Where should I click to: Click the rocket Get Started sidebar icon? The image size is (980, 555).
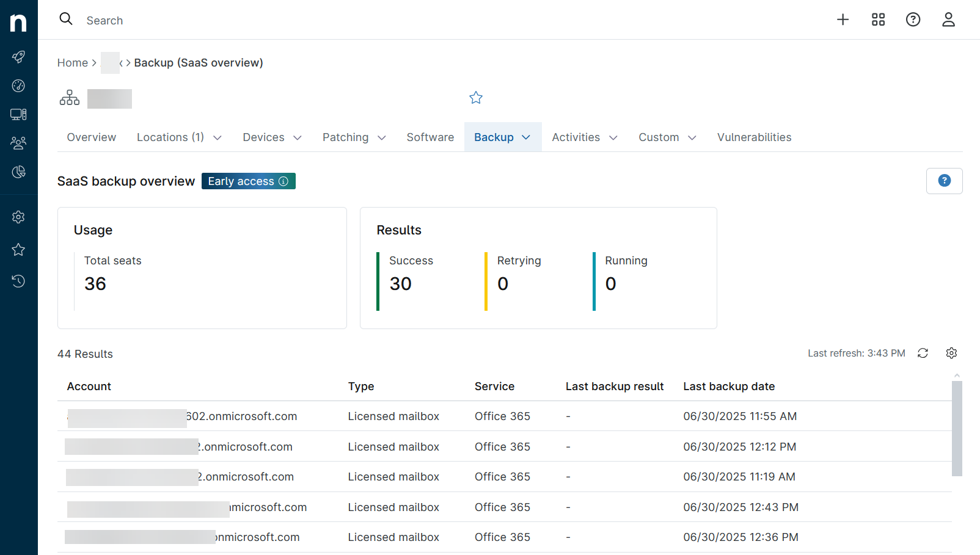click(x=18, y=57)
